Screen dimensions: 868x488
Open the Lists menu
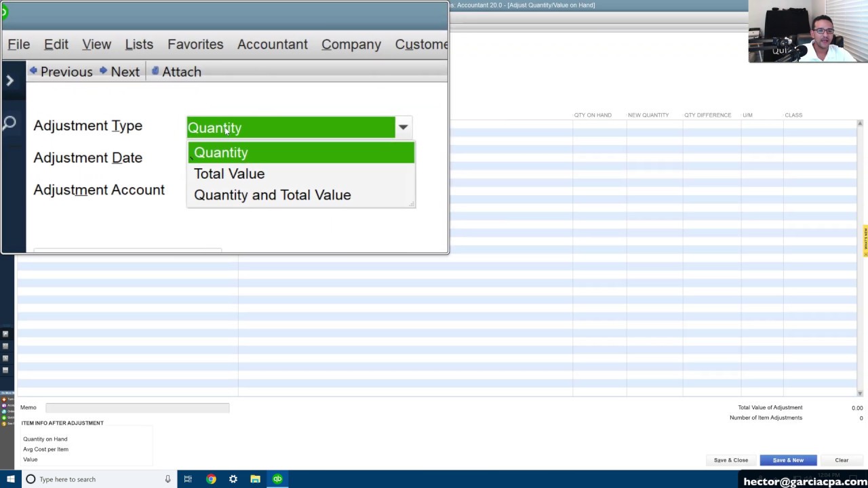[x=139, y=44]
